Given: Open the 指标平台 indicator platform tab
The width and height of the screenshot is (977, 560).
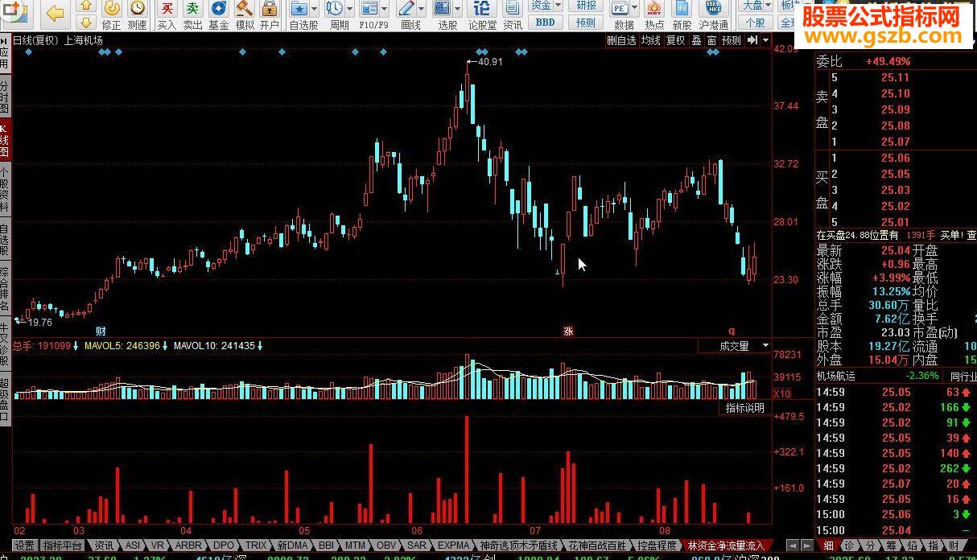Looking at the screenshot, I should (63, 546).
